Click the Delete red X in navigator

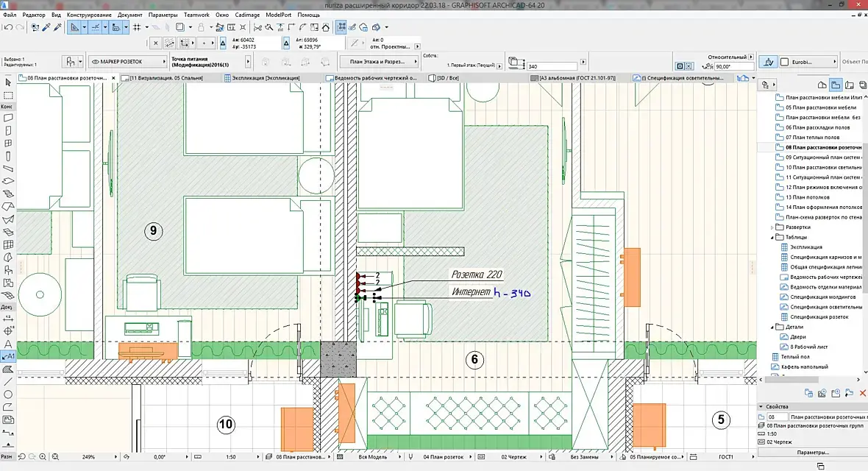point(863,393)
